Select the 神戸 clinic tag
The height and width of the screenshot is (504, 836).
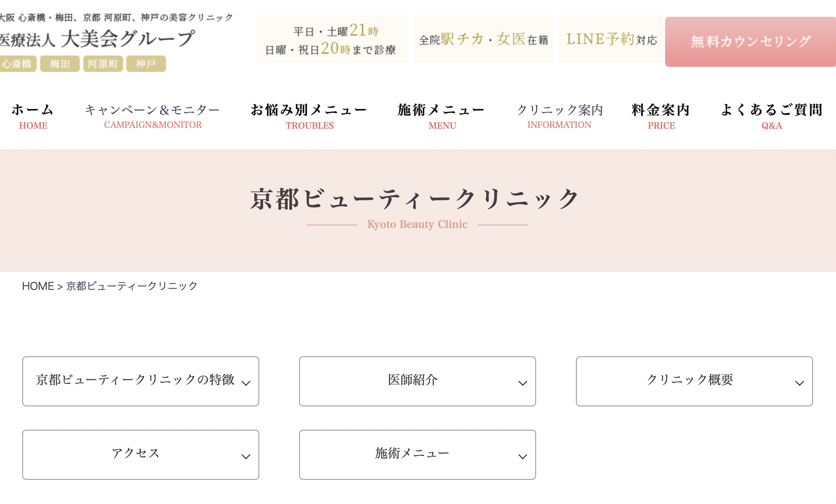(146, 64)
